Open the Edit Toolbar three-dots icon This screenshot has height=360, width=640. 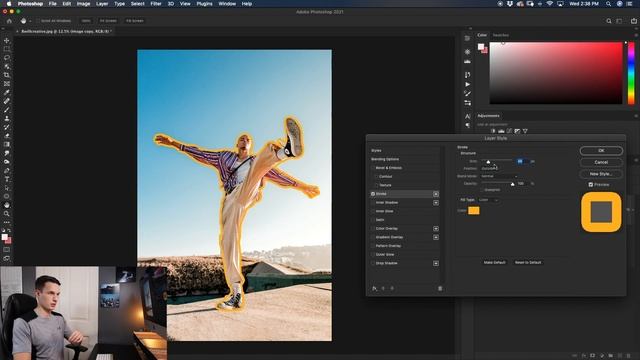7,222
